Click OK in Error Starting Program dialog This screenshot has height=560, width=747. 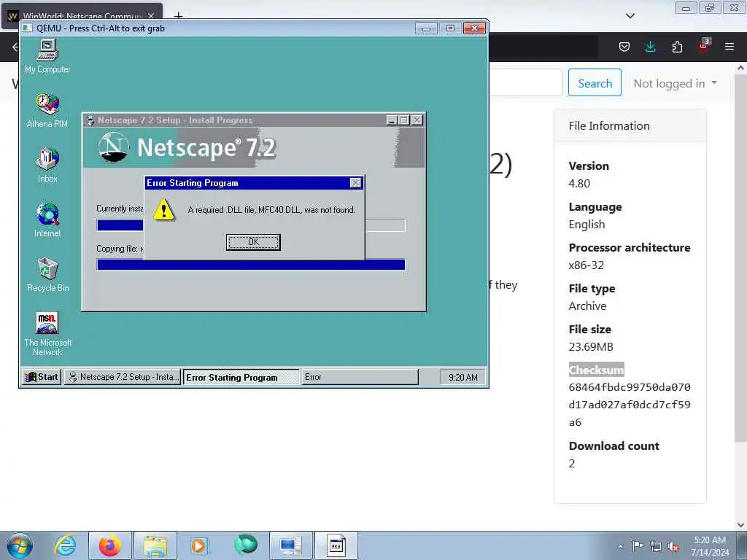click(253, 242)
